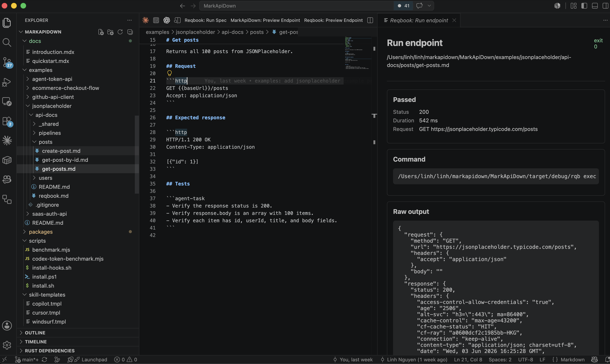Open the Explorer view in activity bar
This screenshot has width=610, height=364.
coord(7,22)
